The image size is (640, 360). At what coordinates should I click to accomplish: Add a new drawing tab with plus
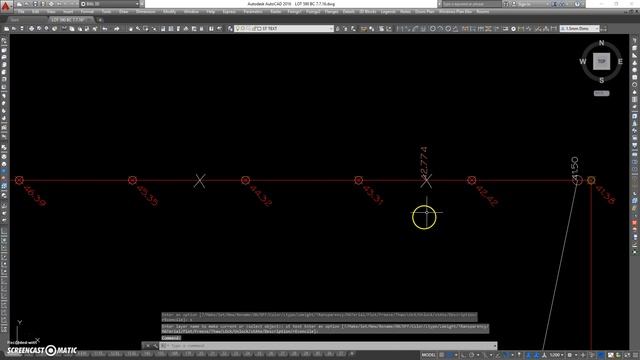click(x=100, y=20)
